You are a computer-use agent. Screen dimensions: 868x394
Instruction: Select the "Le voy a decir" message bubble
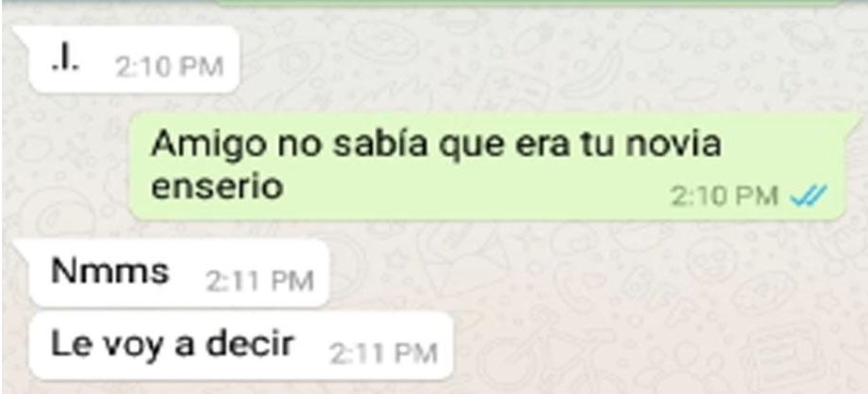(x=240, y=346)
